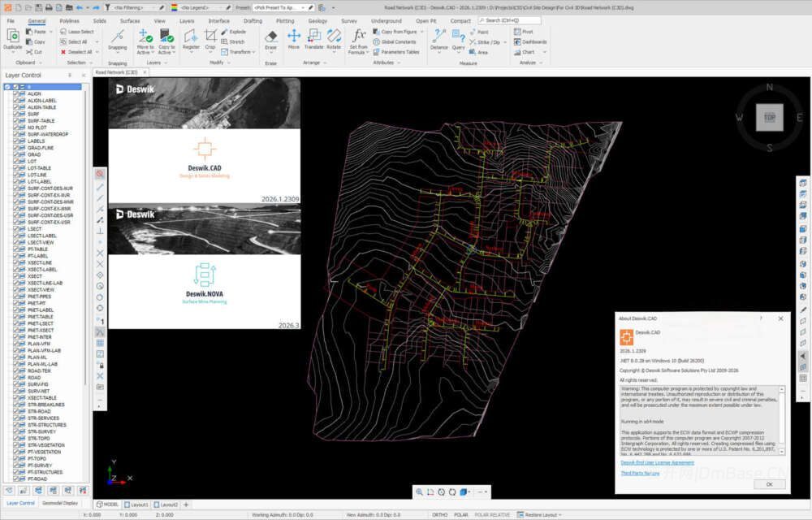Click the TOP face of view cube
Image resolution: width=812 pixels, height=520 pixels.
click(770, 118)
